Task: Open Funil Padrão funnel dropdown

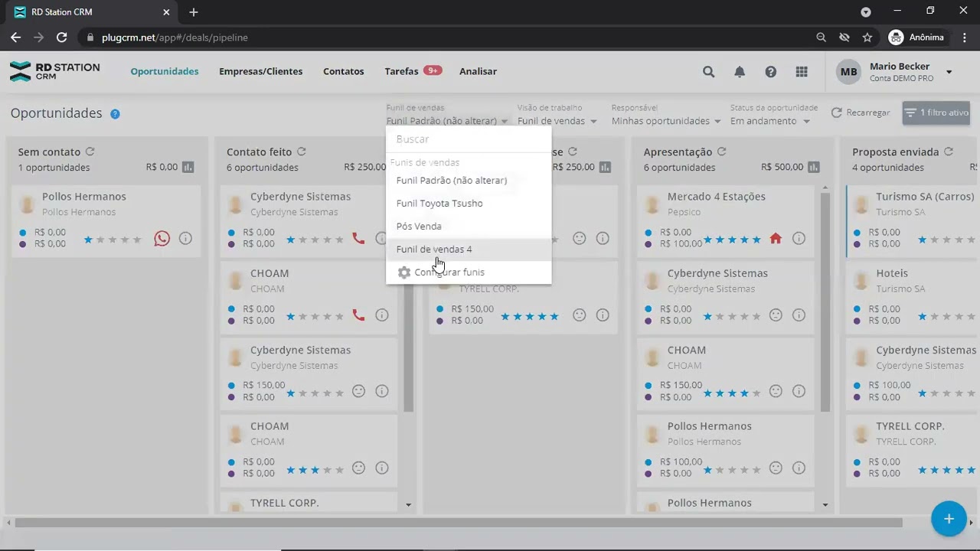Action: (447, 121)
